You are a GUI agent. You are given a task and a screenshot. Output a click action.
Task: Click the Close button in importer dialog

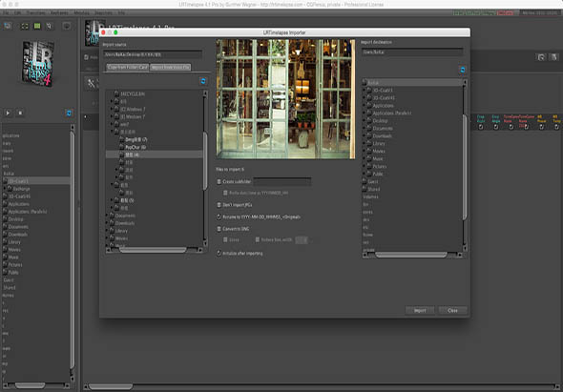click(x=452, y=311)
